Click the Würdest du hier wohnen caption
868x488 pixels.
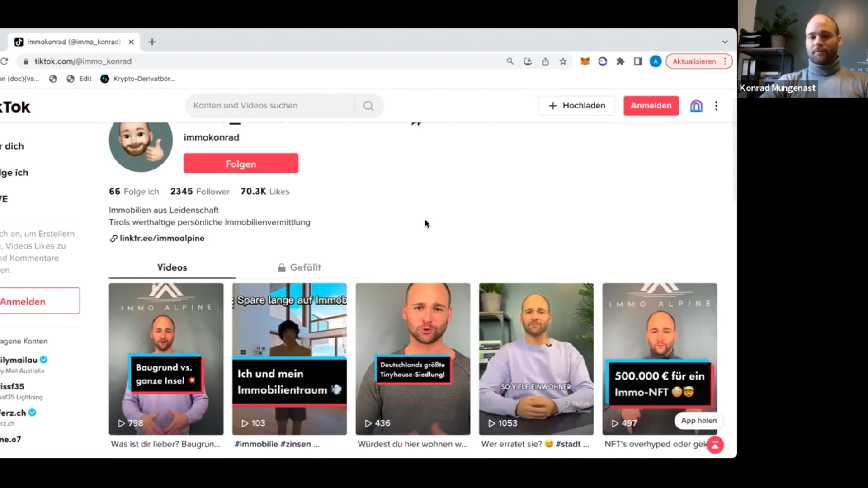pyautogui.click(x=413, y=444)
